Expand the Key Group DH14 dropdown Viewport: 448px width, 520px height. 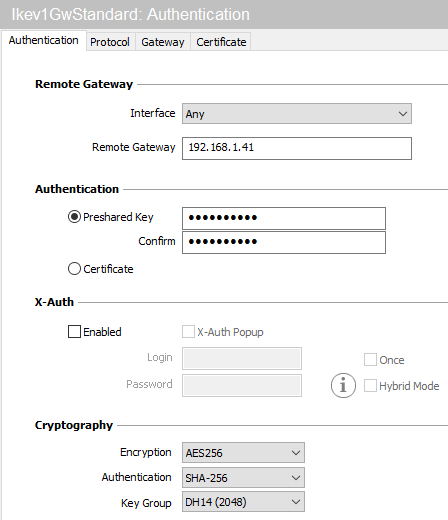(243, 502)
